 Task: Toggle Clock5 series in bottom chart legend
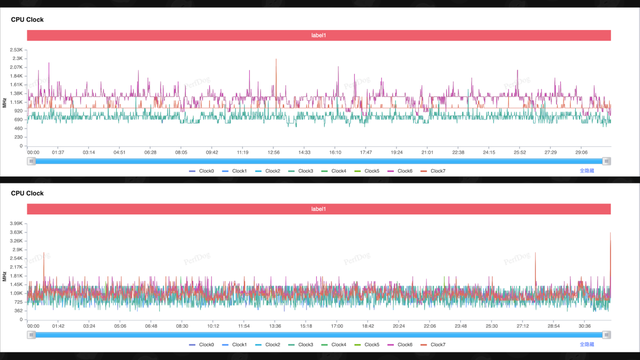point(367,345)
